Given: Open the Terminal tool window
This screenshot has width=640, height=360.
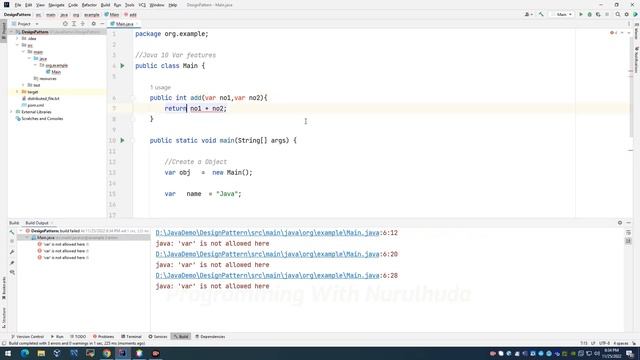Looking at the screenshot, I should point(131,337).
